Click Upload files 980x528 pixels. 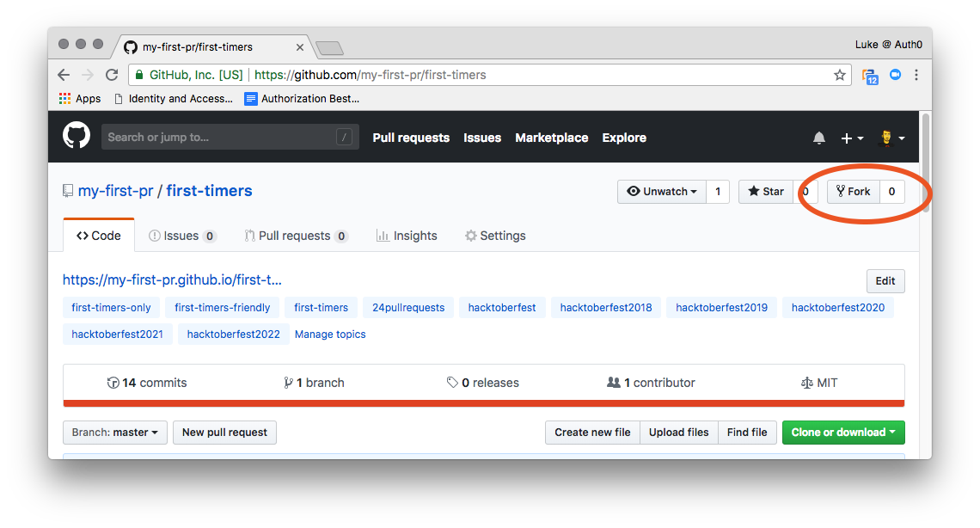pyautogui.click(x=679, y=433)
